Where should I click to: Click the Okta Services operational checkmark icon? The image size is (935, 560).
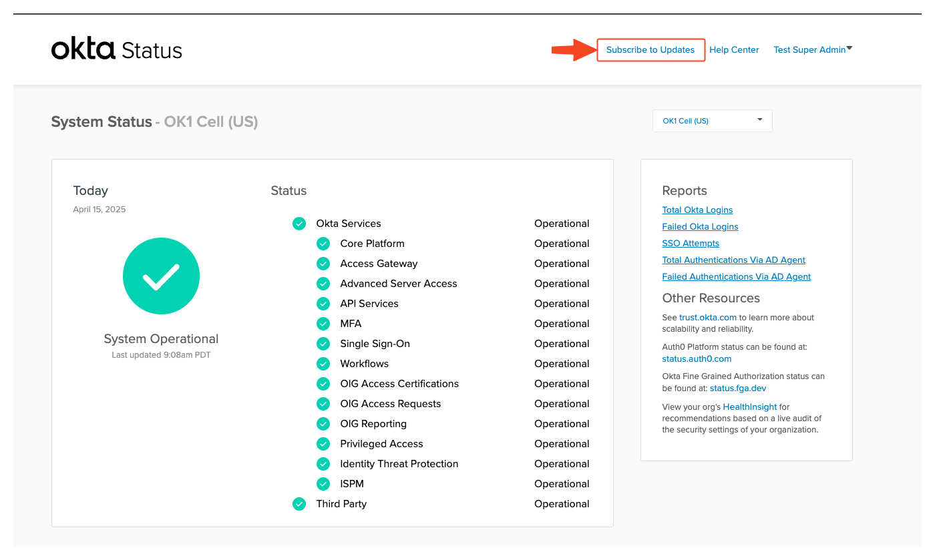click(x=299, y=224)
